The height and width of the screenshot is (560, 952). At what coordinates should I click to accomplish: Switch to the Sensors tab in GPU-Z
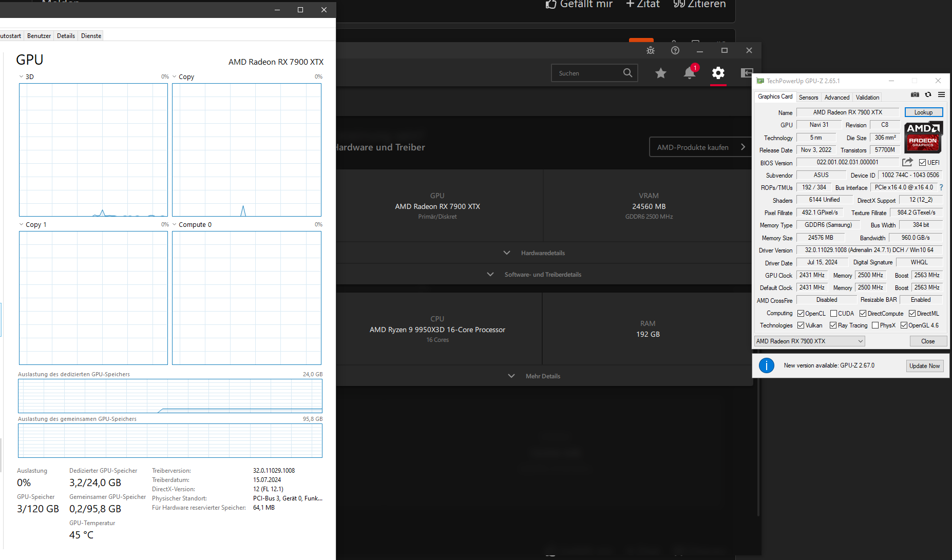coord(808,98)
